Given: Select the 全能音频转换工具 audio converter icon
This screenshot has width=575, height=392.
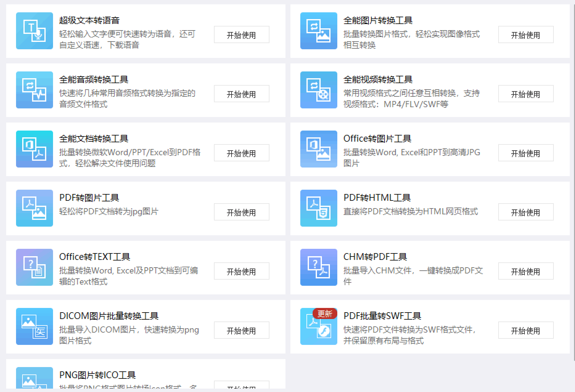Looking at the screenshot, I should 35,90.
